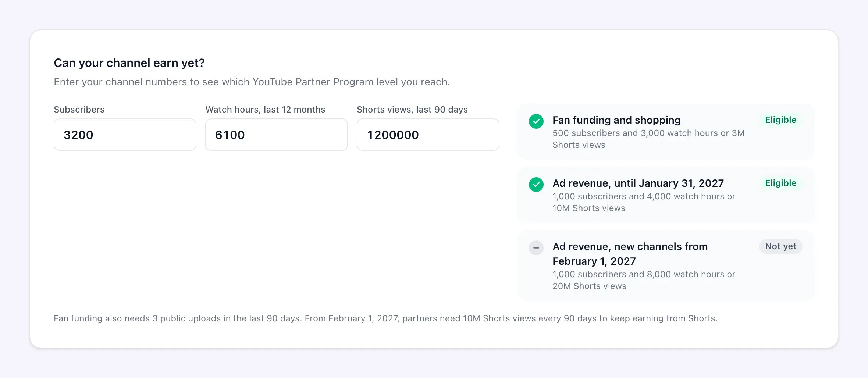Focus the Watch hours field showing 6100
The image size is (868, 378).
pyautogui.click(x=277, y=135)
